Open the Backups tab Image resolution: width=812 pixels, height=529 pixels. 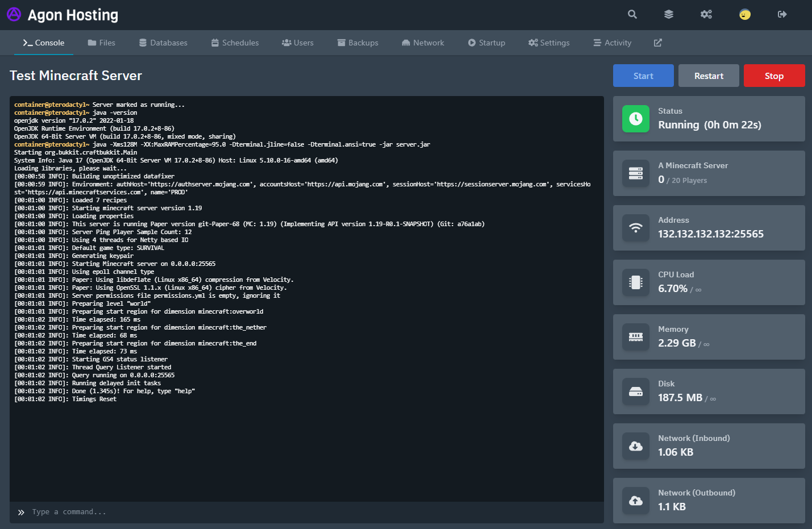357,43
